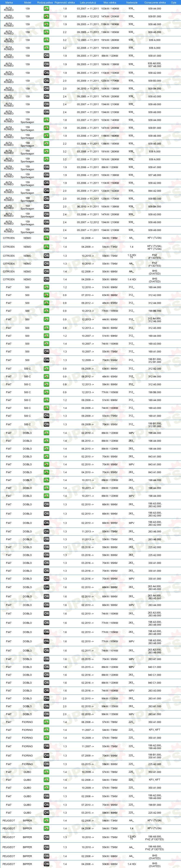Select the years cell 02.2011 ->
The image size is (181, 868).
pos(88,651)
